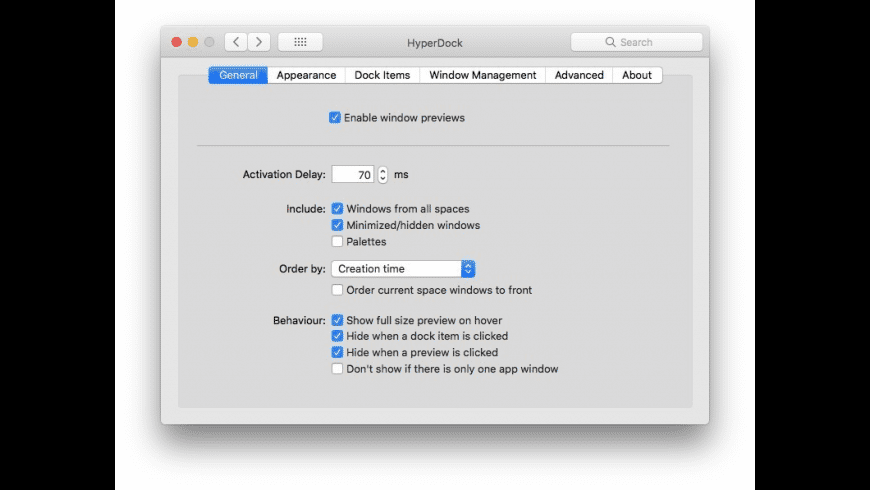The width and height of the screenshot is (870, 490).
Task: Enable the Palettes checkbox
Action: (337, 241)
